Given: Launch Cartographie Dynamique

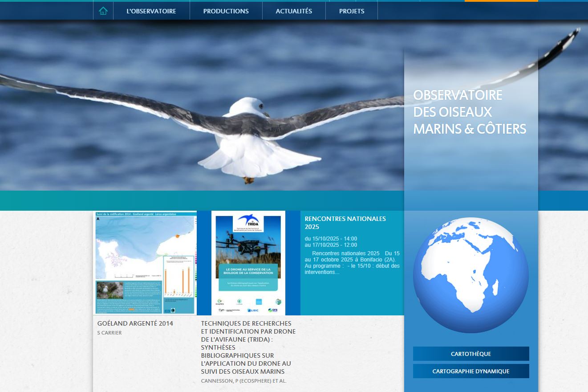Looking at the screenshot, I should click(x=470, y=371).
